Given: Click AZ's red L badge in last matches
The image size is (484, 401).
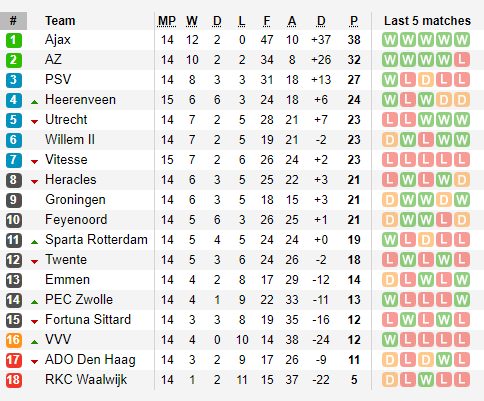Looking at the screenshot, I should 462,60.
